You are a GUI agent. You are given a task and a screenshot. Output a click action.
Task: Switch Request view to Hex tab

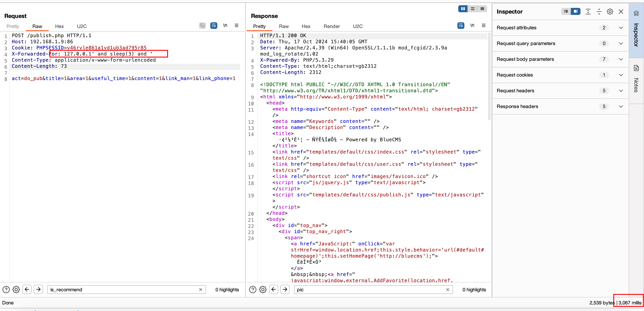click(x=60, y=26)
